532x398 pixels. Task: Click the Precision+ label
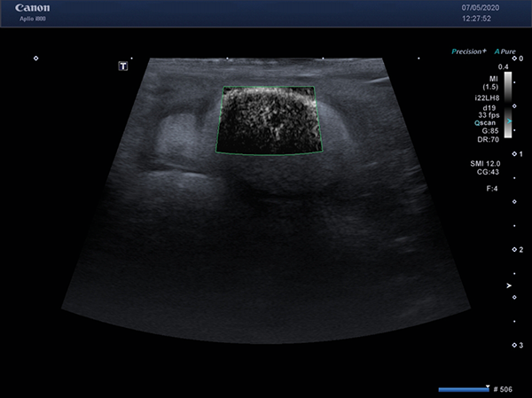pyautogui.click(x=468, y=51)
